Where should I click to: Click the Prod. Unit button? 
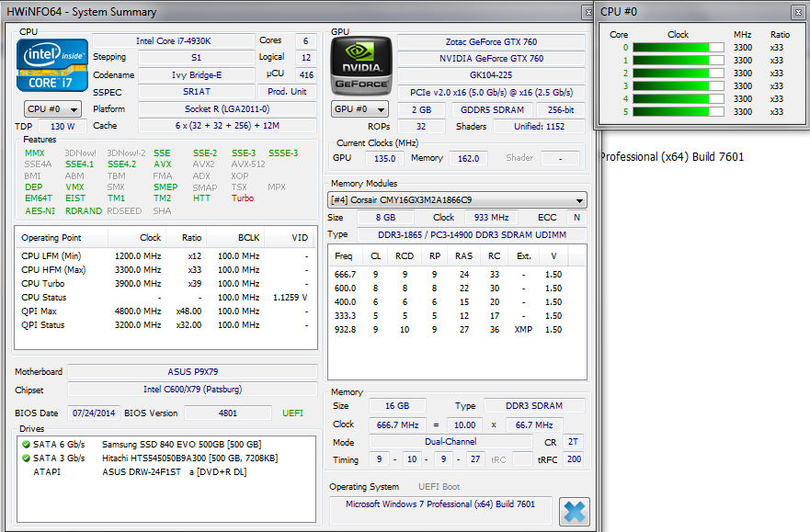pos(287,92)
